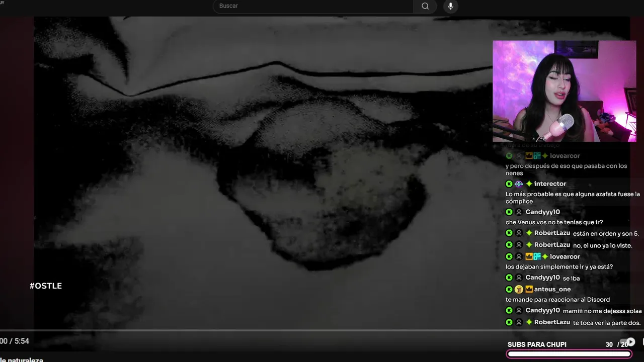Click lovearcor above 'y pero después de eso'

click(565, 156)
